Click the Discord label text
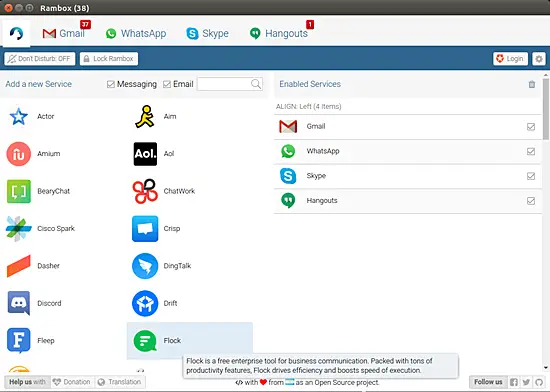The height and width of the screenshot is (392, 550). [x=49, y=303]
